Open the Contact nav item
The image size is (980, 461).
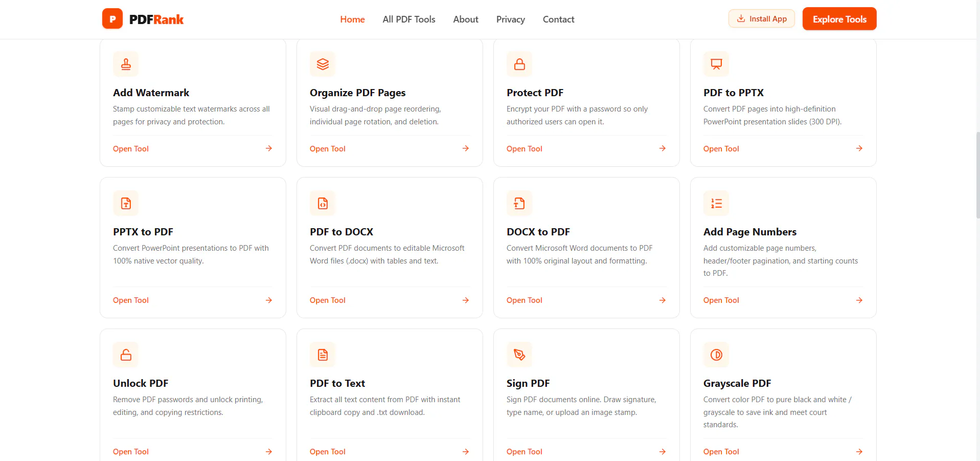[x=558, y=19]
